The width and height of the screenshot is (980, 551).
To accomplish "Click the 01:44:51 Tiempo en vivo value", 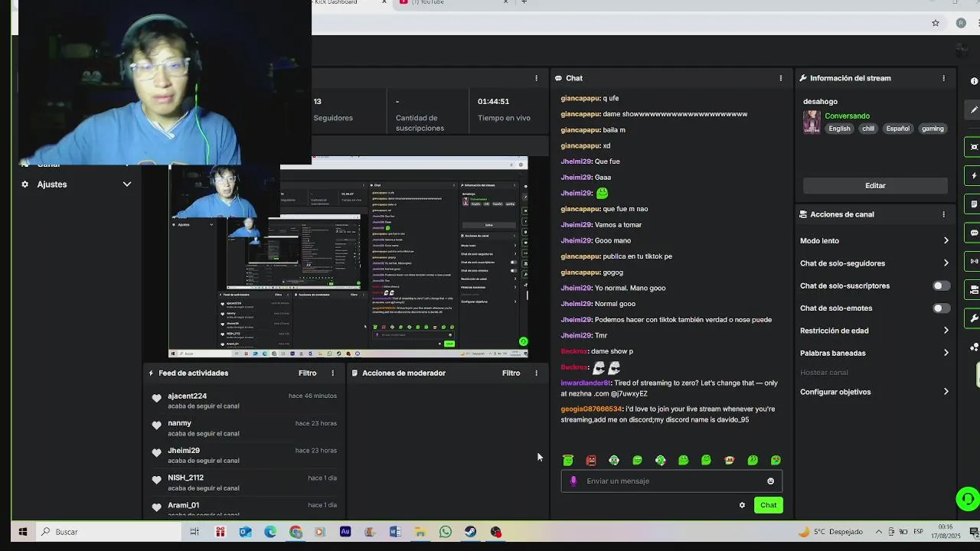I will 494,102.
